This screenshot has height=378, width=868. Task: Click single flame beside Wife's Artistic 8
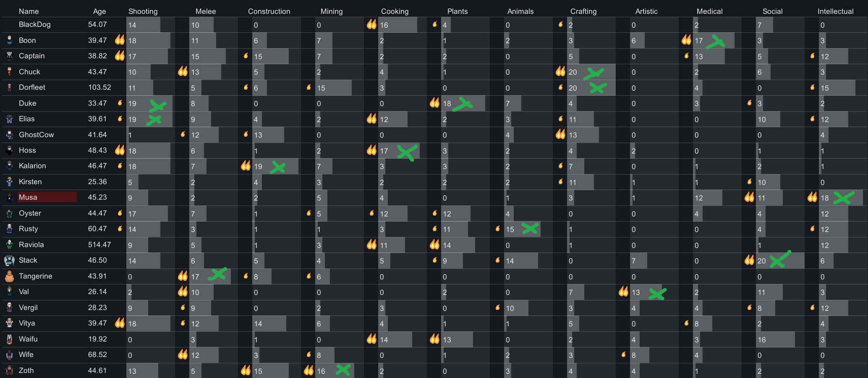click(624, 354)
